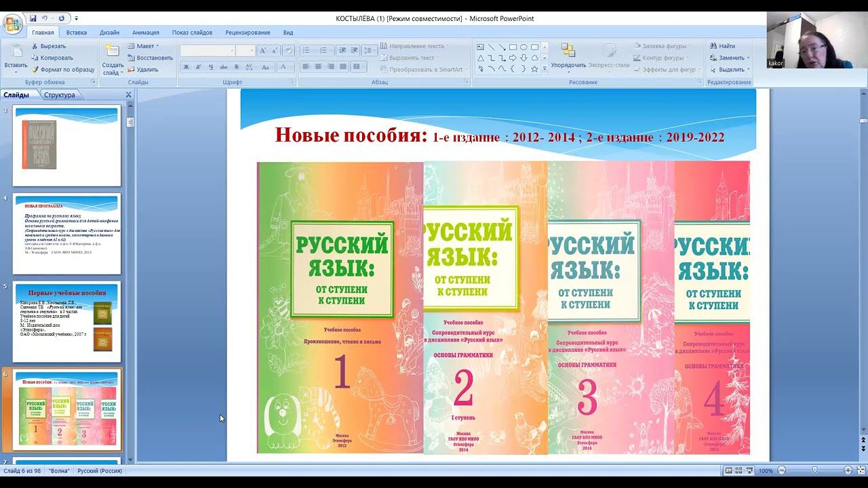Click Удалить to delete slide
868x488 pixels.
coord(142,69)
